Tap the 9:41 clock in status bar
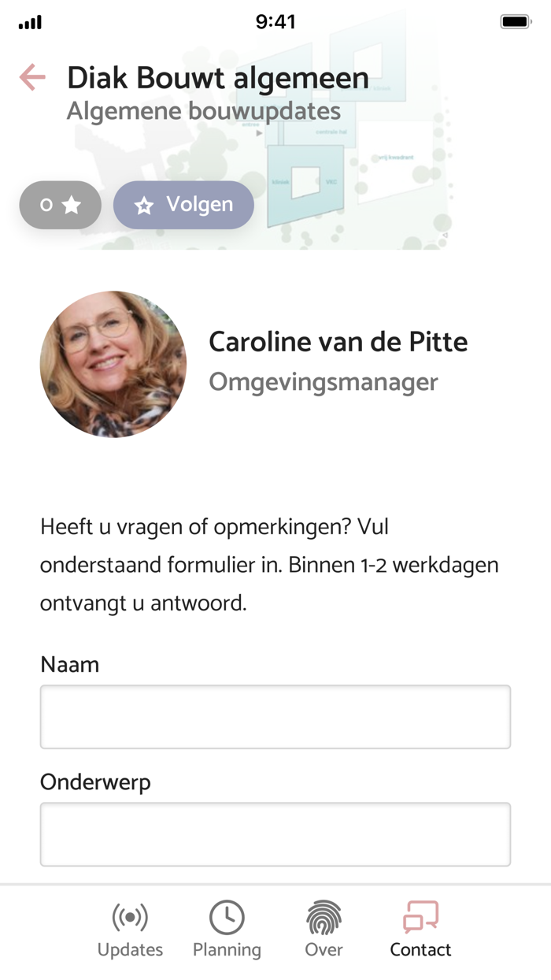 [275, 22]
